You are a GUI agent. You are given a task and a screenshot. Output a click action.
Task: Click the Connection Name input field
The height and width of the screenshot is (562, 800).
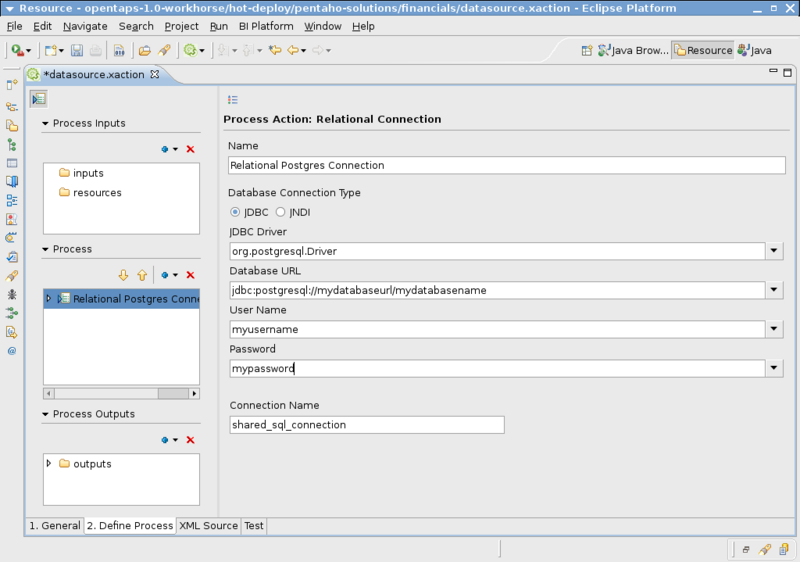(367, 425)
